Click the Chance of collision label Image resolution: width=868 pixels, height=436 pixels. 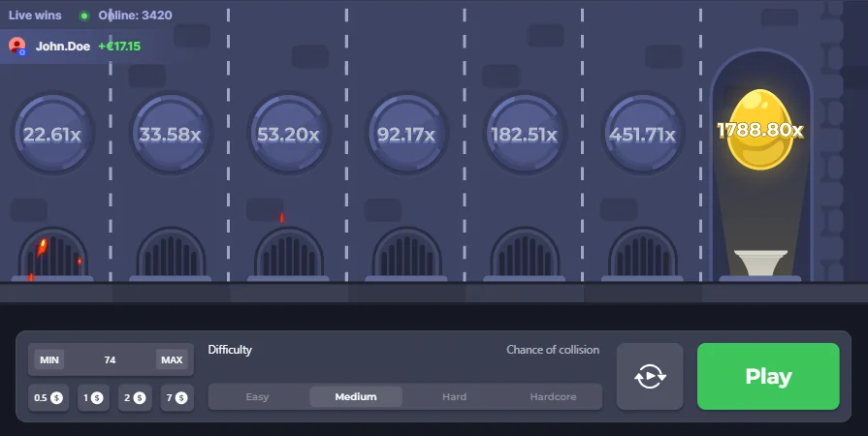tap(553, 350)
